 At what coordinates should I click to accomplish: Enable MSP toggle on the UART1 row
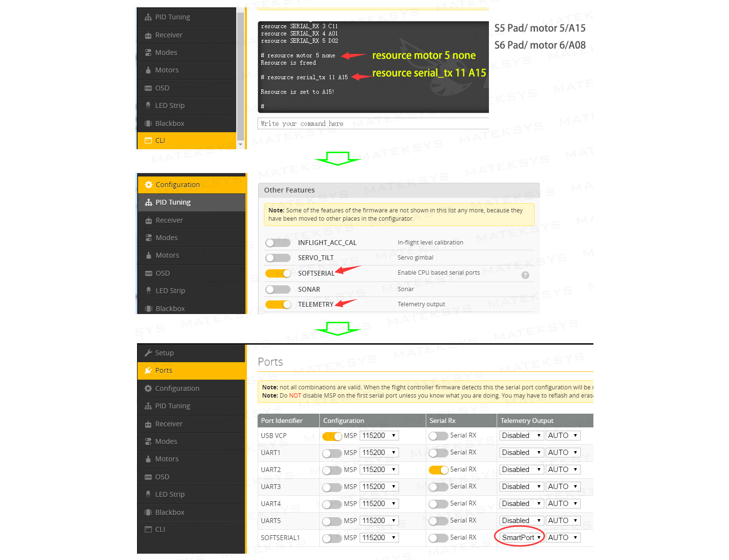tap(332, 453)
